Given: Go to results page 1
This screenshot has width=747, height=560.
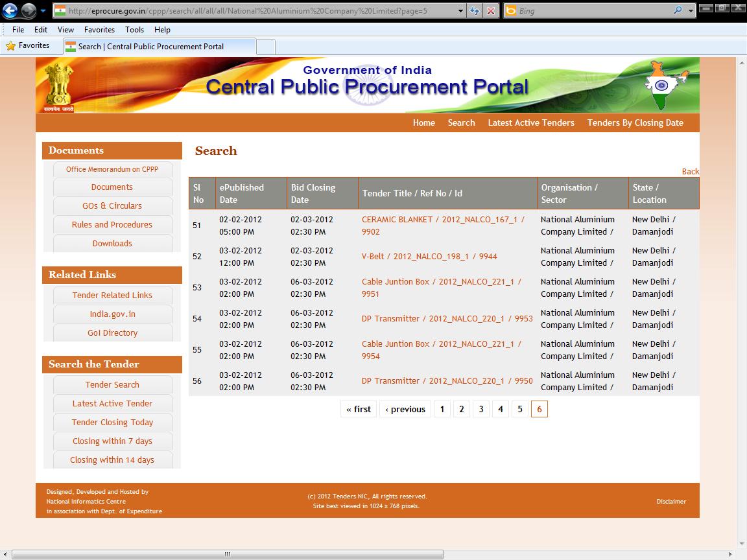Looking at the screenshot, I should coord(442,409).
